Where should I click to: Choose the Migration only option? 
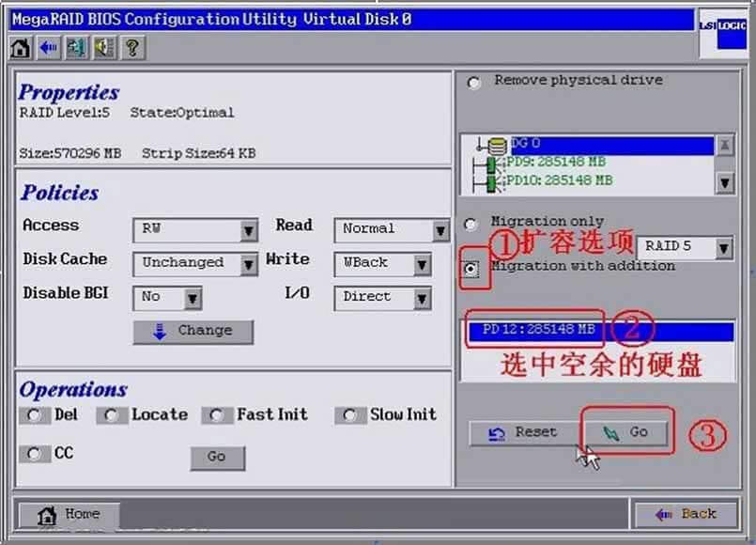(471, 225)
